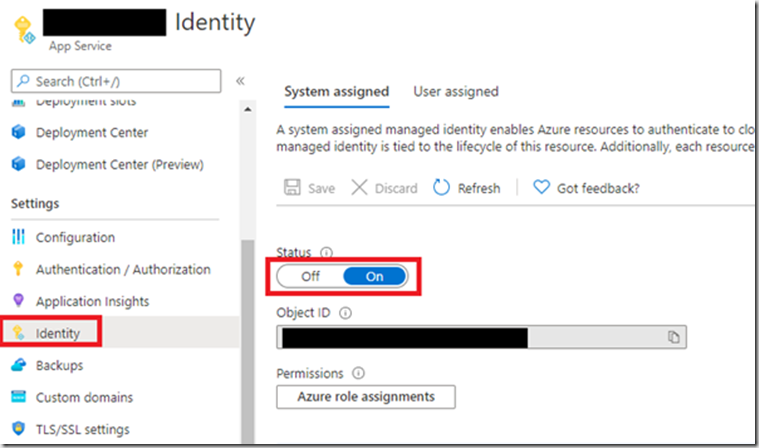Viewport: 759px width, 448px height.
Task: Collapse the sidebar with the double chevron
Action: (x=240, y=81)
